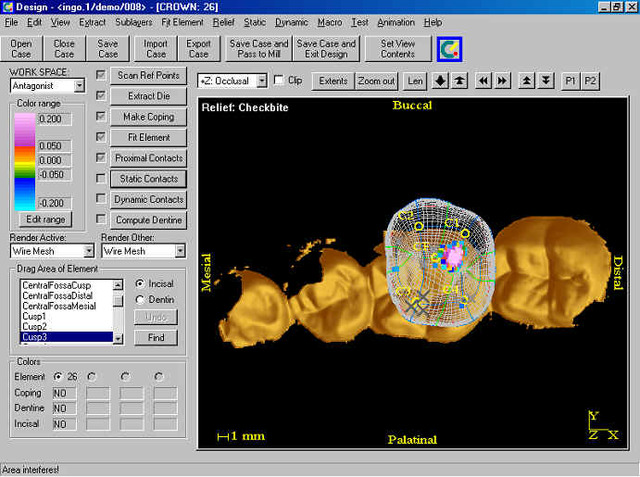Click the Incisal color field for element 26

click(x=64, y=424)
